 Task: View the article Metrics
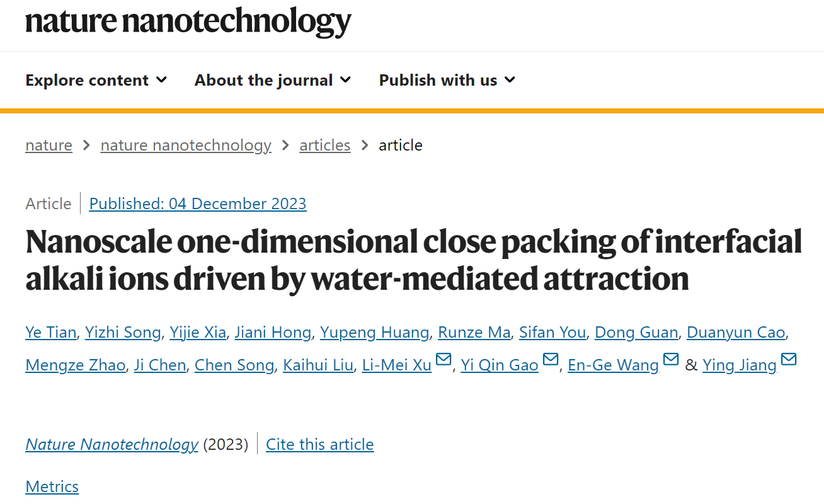click(x=52, y=487)
